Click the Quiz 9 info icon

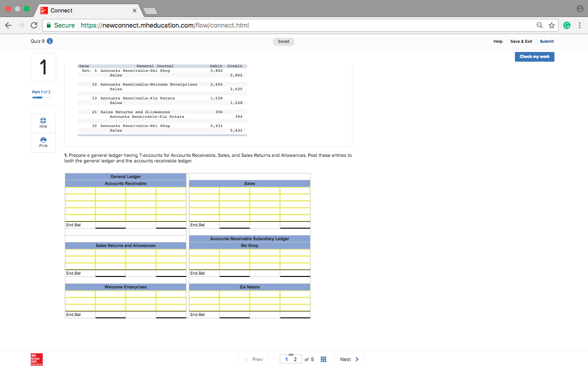tap(50, 41)
